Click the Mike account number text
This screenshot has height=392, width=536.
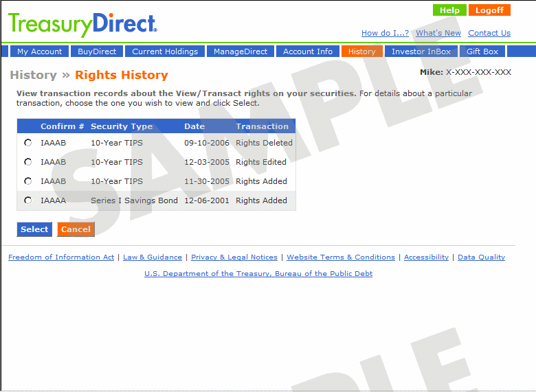[x=466, y=72]
